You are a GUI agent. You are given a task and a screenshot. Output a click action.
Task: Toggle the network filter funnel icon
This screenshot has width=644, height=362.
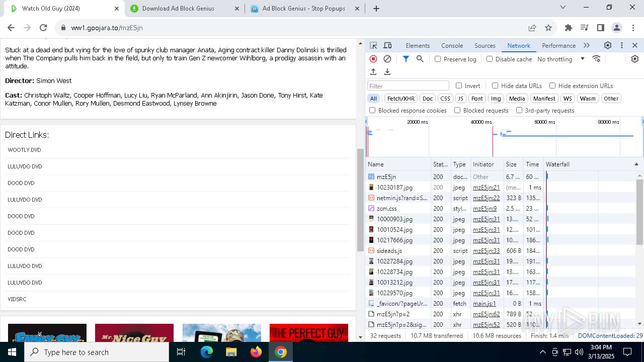tap(406, 59)
